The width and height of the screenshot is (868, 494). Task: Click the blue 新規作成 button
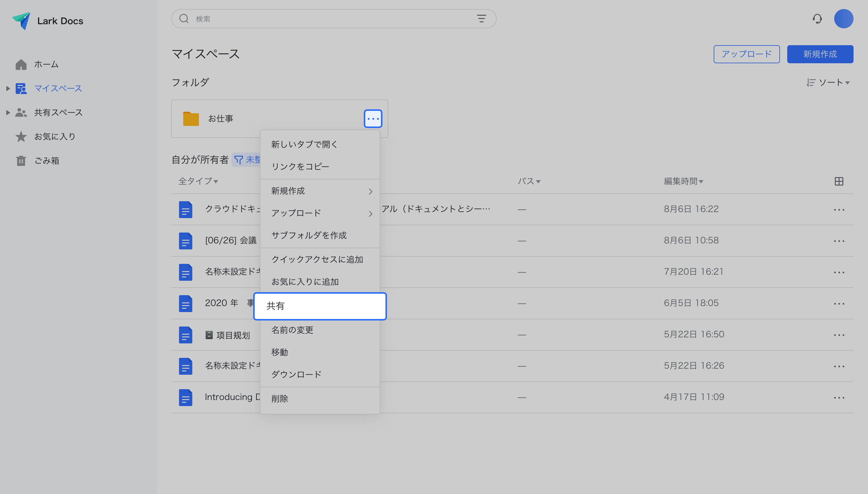820,54
